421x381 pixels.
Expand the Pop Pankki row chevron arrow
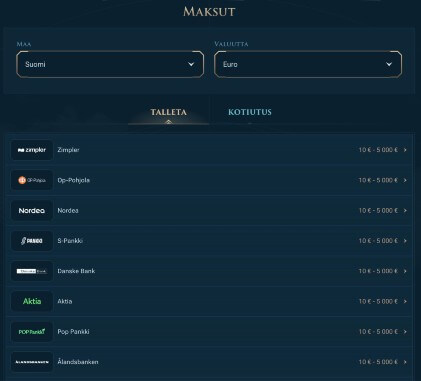coord(405,332)
